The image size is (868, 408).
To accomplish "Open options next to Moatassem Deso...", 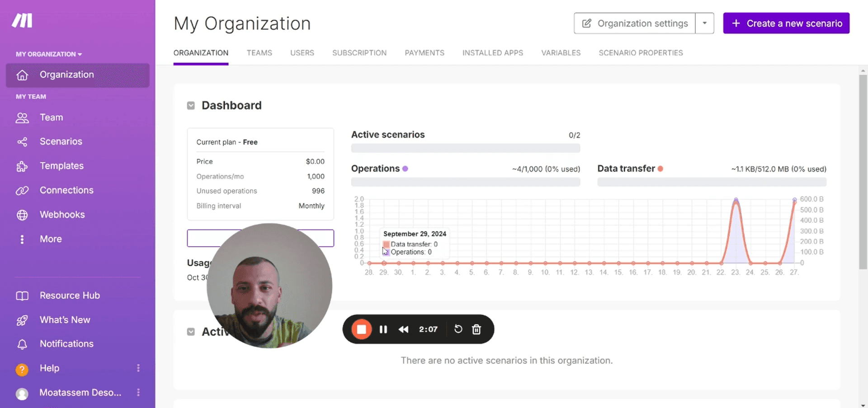I will click(138, 393).
